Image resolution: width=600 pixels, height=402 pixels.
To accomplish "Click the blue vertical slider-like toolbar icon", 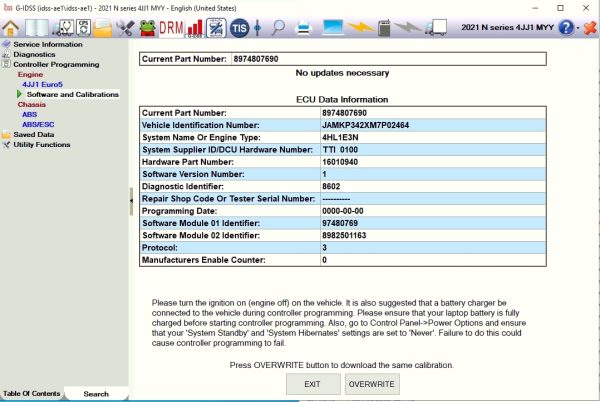I will 258,28.
